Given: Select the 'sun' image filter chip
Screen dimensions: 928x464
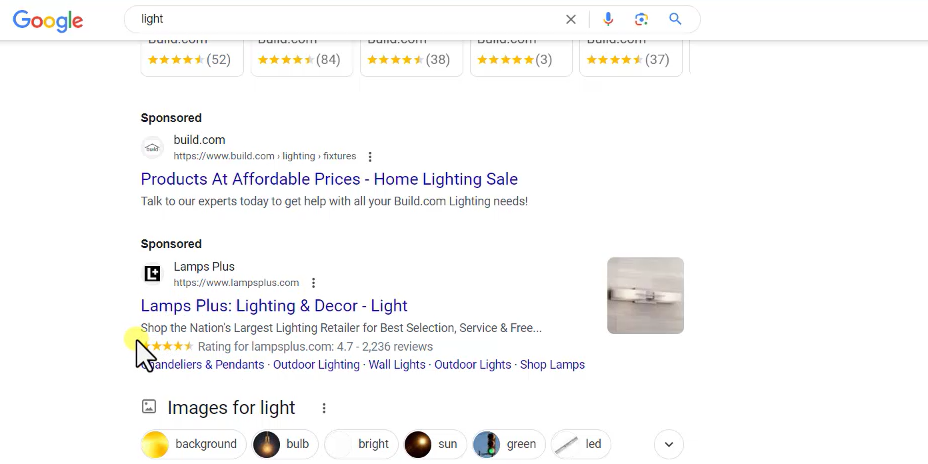Looking at the screenshot, I should pyautogui.click(x=432, y=444).
